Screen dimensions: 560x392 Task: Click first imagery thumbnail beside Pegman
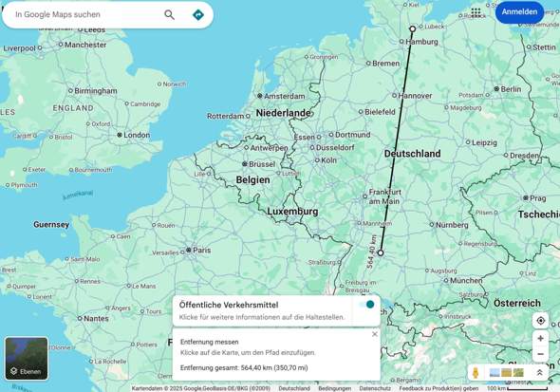pos(495,373)
